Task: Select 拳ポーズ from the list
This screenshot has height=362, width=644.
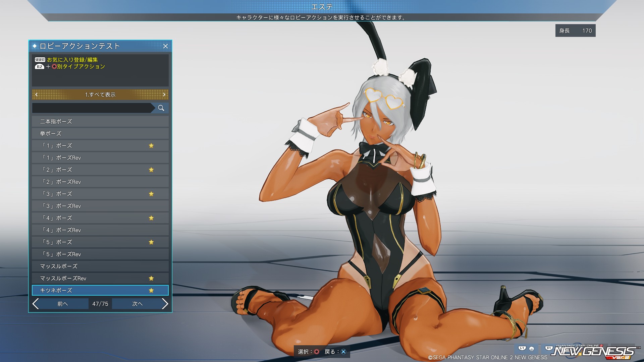Action: tap(100, 133)
